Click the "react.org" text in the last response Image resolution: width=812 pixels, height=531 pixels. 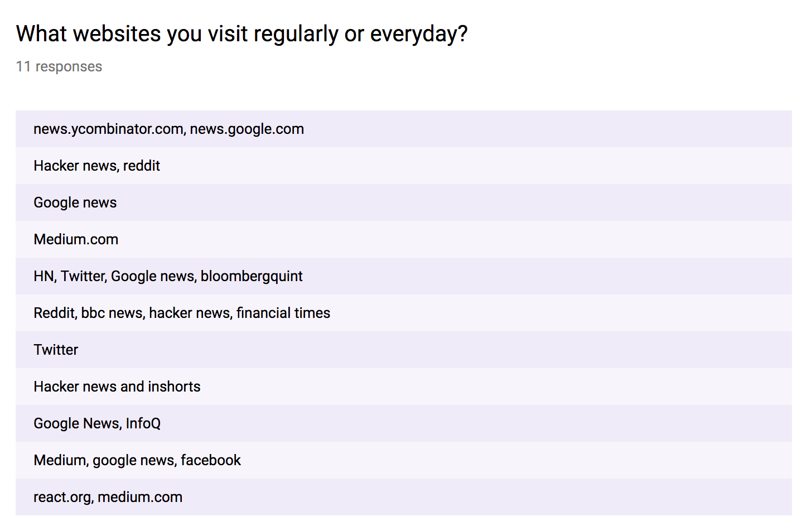[62, 497]
